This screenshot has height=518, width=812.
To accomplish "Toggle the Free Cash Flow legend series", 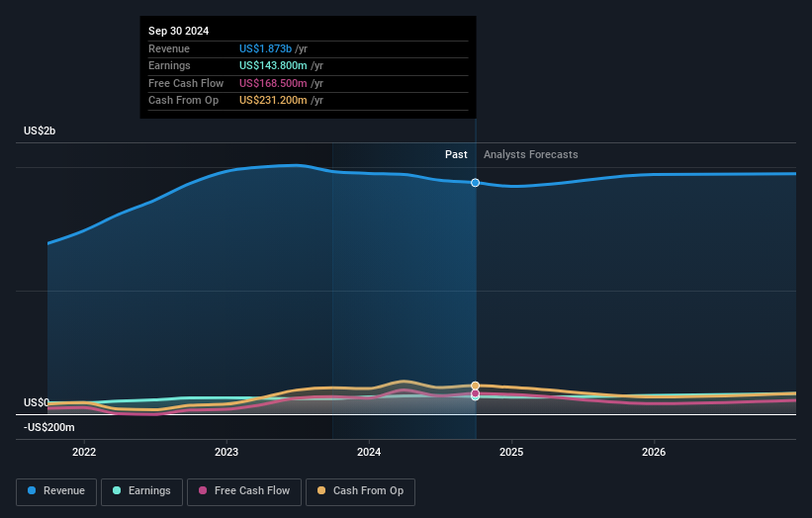I will coord(244,491).
